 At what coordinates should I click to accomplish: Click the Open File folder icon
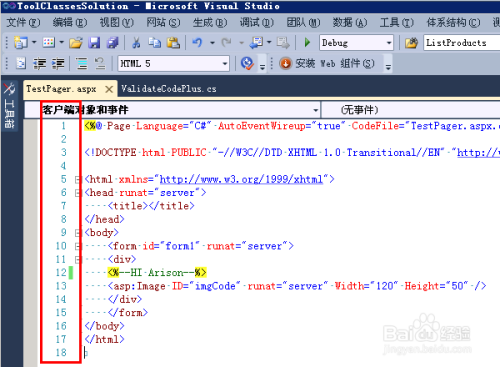(76, 43)
